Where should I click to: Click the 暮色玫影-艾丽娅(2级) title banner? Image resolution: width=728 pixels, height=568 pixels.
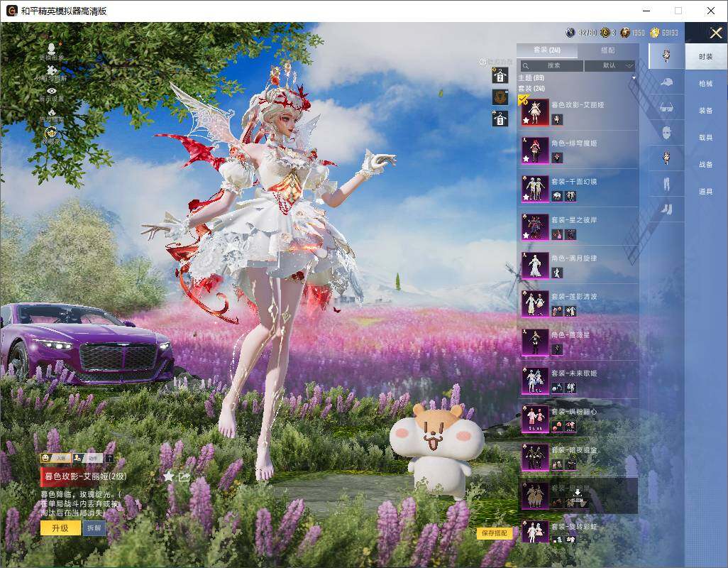point(85,476)
